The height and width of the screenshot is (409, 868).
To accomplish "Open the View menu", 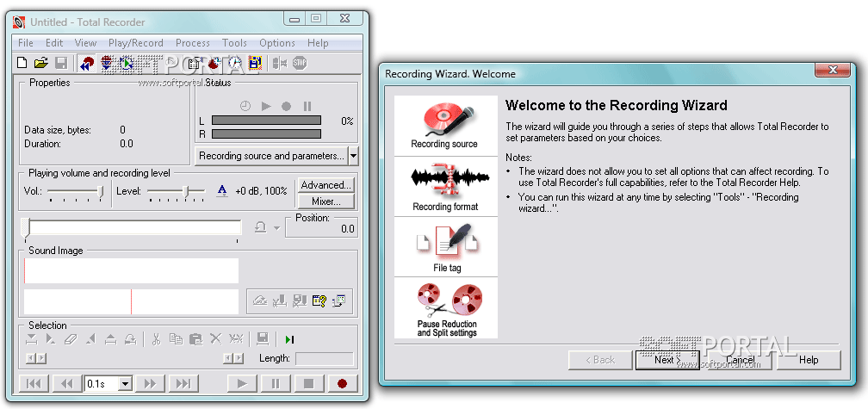I will click(86, 42).
